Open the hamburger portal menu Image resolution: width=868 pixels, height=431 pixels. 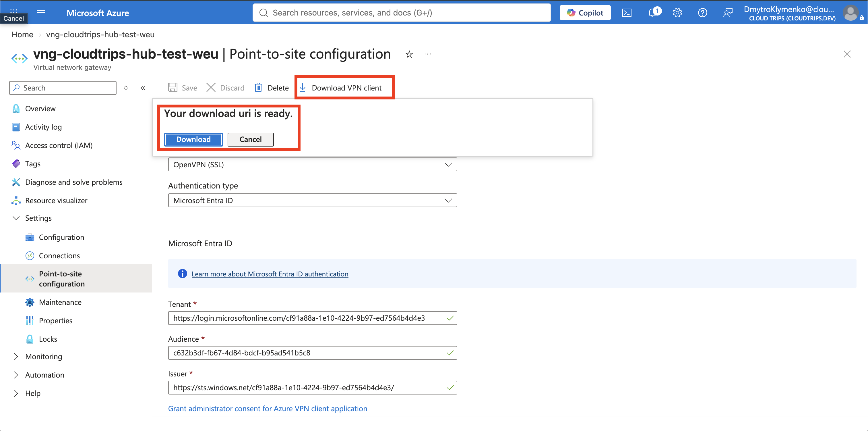(41, 13)
